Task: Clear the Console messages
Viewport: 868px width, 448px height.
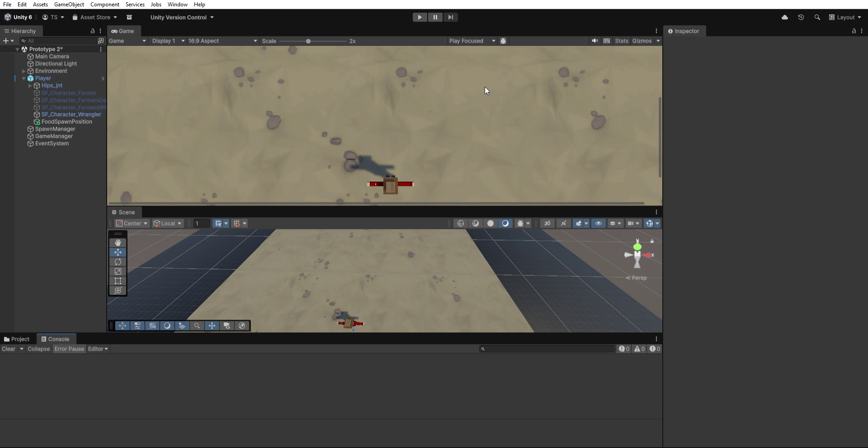Action: pyautogui.click(x=8, y=349)
